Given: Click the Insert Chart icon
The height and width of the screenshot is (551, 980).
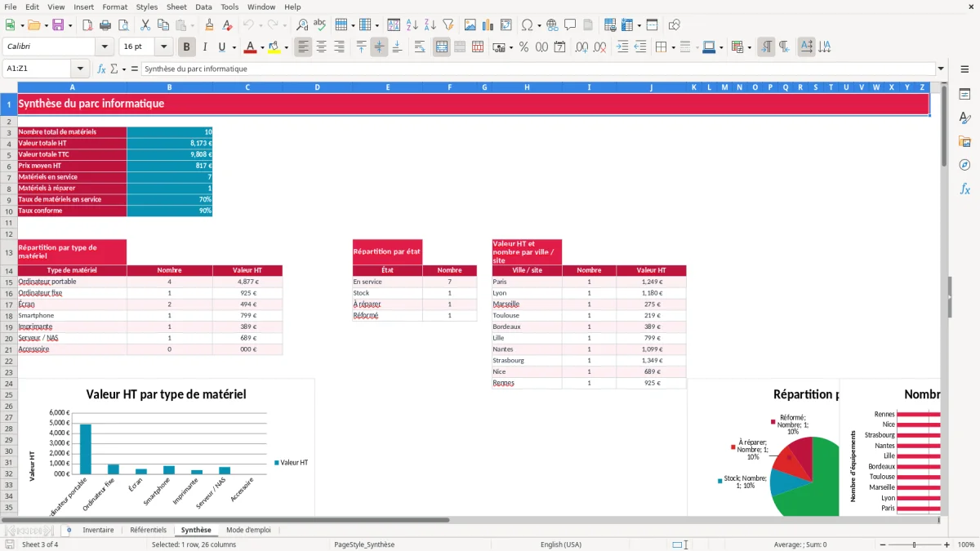Looking at the screenshot, I should point(488,25).
